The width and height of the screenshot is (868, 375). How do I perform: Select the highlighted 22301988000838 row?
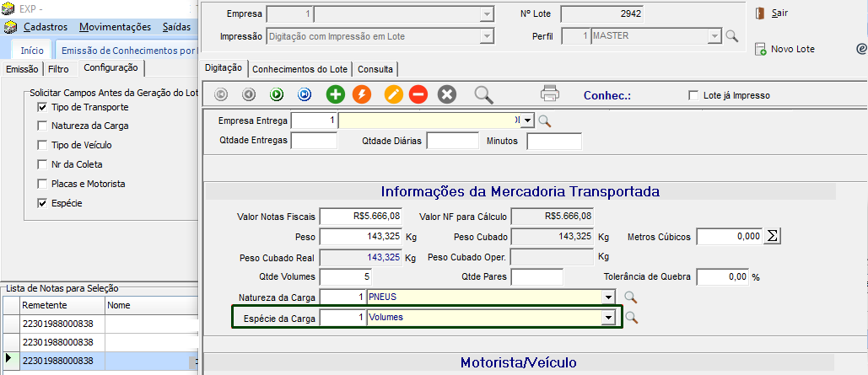click(x=100, y=361)
